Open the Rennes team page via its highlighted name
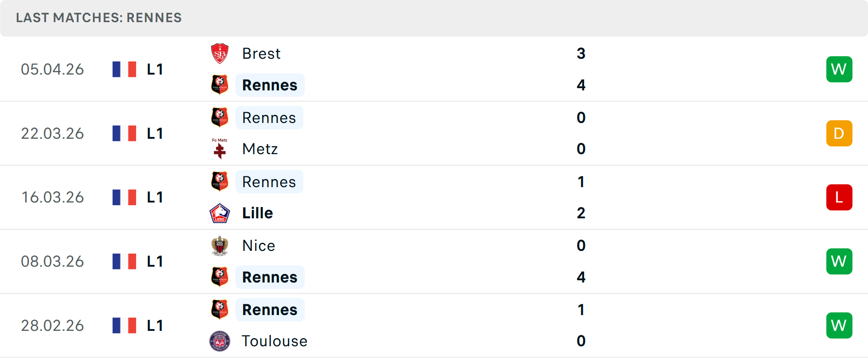868x358 pixels. tap(270, 85)
